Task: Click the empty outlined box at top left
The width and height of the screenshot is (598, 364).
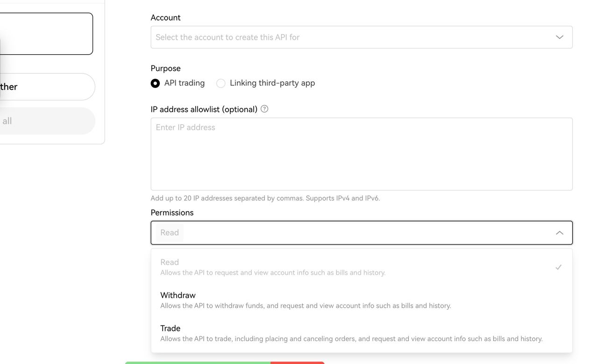Action: (x=46, y=34)
